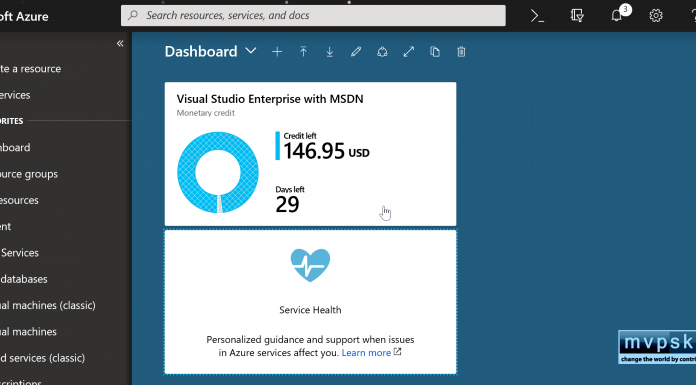
Task: Click the credit donut chart
Action: (x=218, y=172)
